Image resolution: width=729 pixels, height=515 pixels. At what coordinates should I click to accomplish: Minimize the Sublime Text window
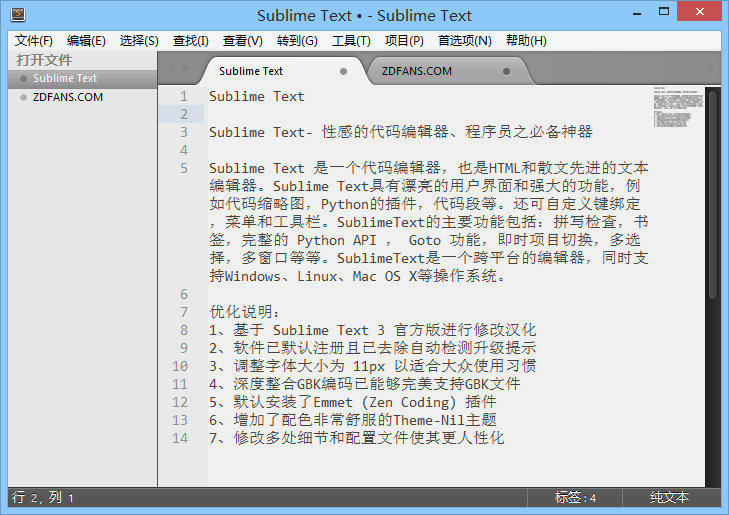coord(637,13)
